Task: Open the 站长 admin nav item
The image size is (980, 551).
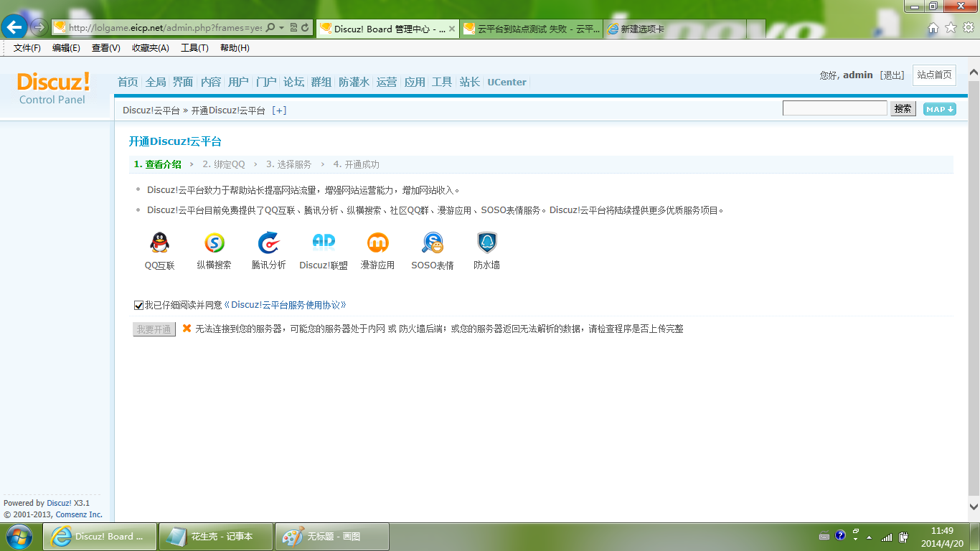Action: click(470, 83)
